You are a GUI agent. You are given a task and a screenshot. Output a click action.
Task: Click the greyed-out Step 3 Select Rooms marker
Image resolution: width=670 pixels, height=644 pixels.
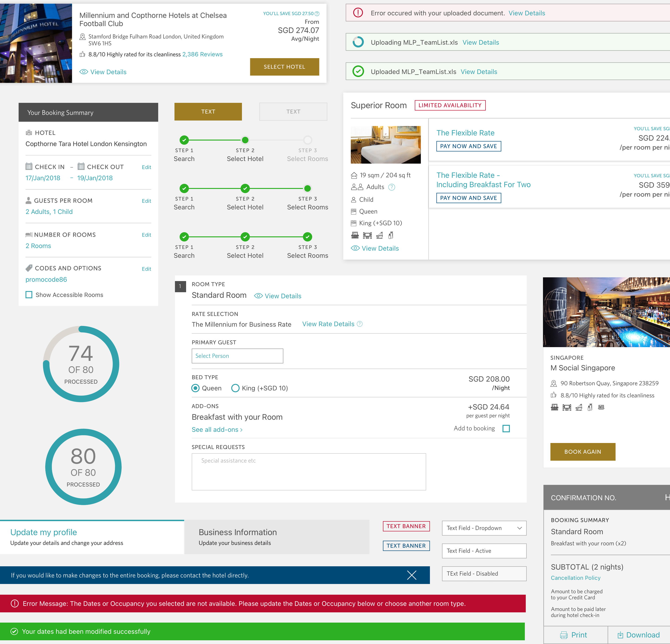308,140
